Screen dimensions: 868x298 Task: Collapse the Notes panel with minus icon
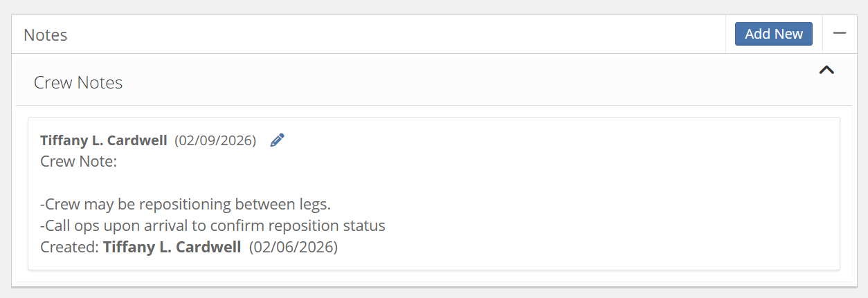[840, 33]
